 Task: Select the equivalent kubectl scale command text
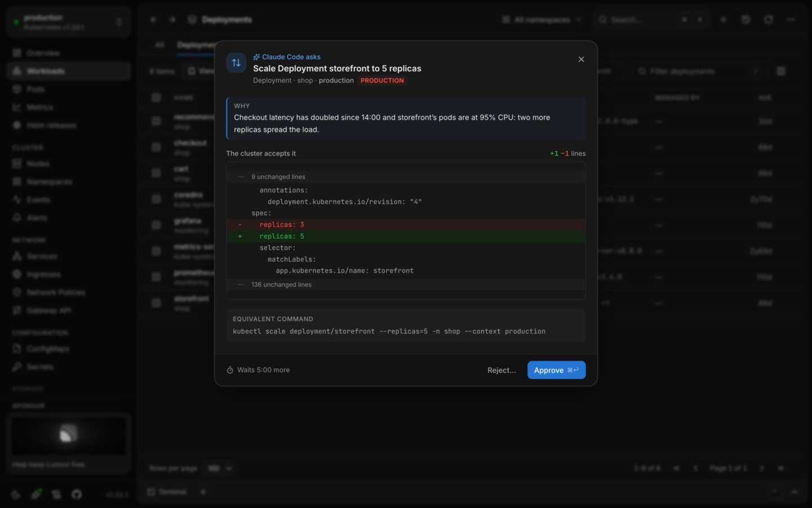click(x=389, y=331)
